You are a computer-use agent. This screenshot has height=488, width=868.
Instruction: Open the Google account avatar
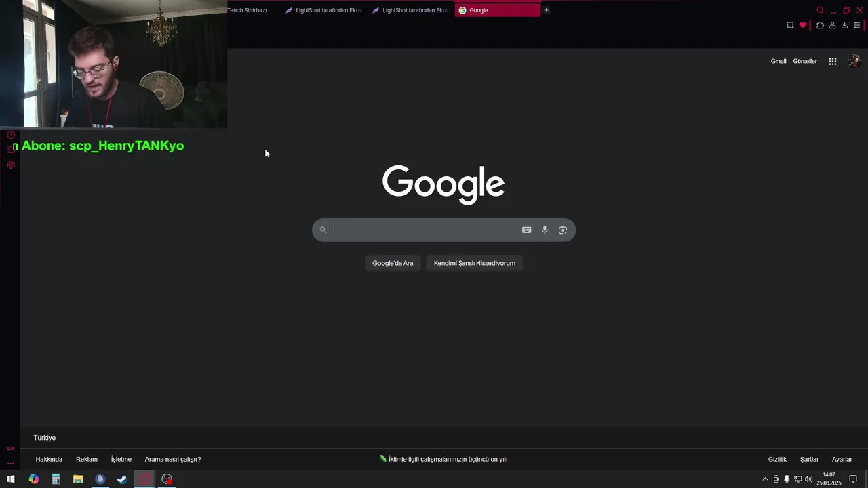[x=854, y=61]
